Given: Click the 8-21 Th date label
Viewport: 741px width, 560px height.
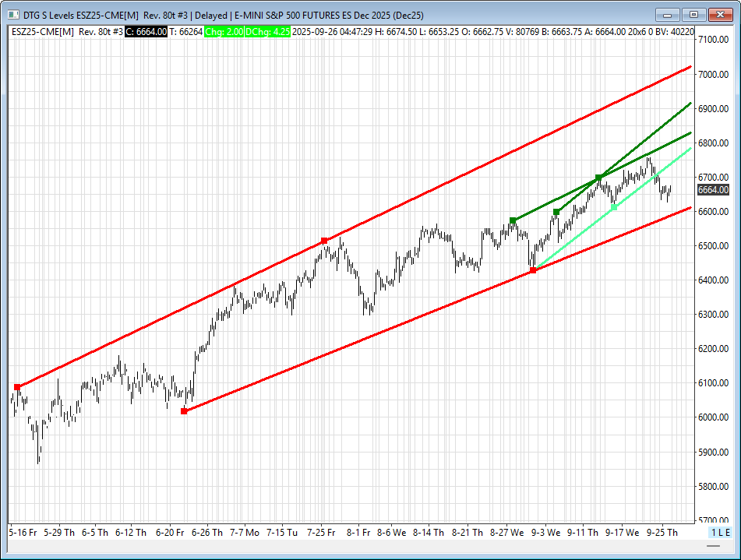Looking at the screenshot, I should (x=468, y=533).
